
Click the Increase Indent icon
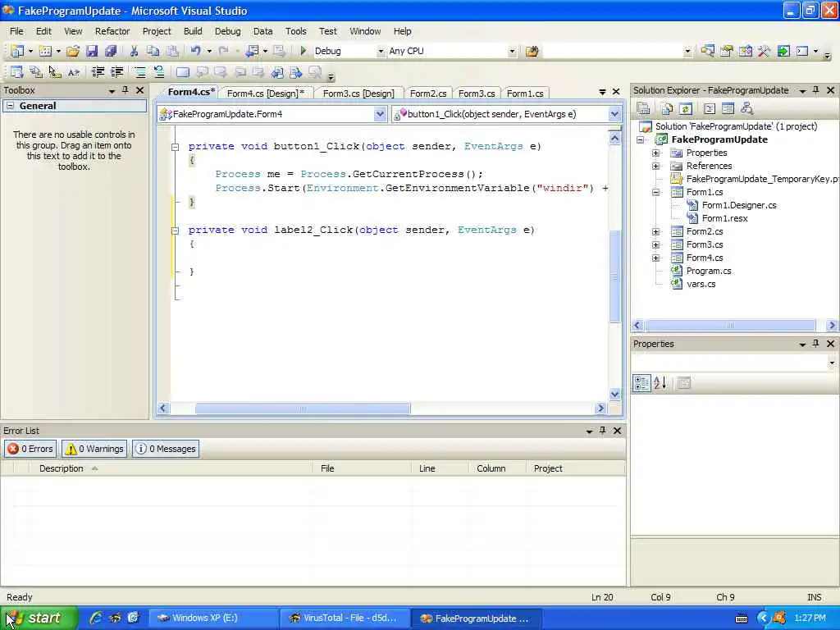click(116, 72)
